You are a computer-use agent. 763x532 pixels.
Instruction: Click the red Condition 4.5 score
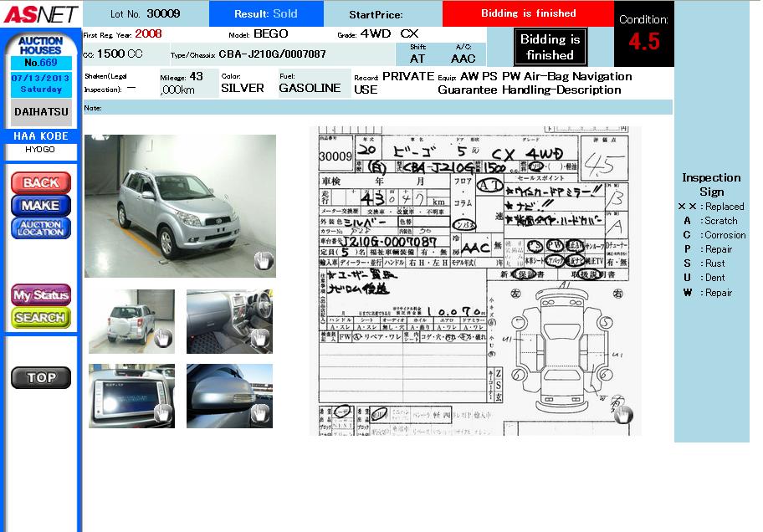(x=643, y=43)
